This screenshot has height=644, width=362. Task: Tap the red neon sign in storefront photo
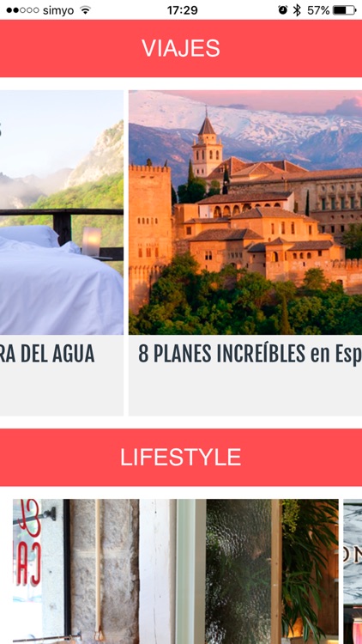pos(28,542)
